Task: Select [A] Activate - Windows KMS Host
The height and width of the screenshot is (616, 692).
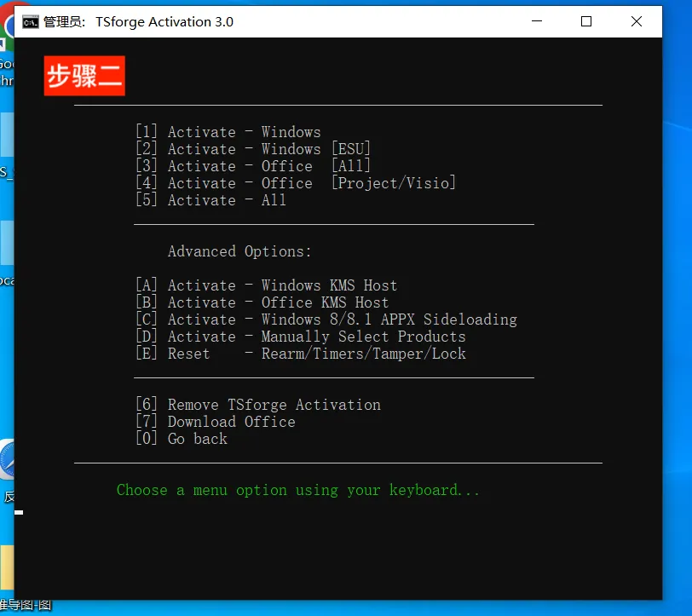Action: 266,285
